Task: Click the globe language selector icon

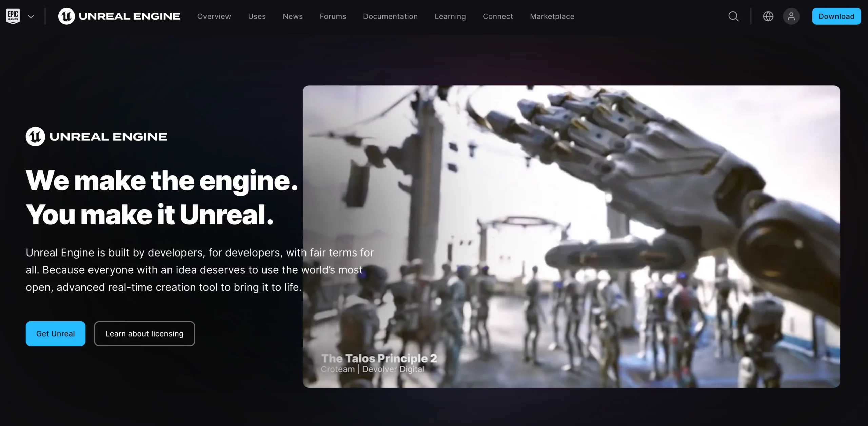Action: [768, 16]
